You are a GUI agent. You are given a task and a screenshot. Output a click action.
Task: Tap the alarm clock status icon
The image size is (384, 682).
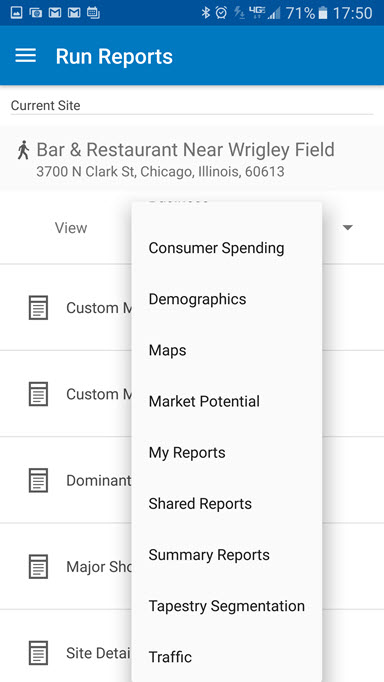click(221, 13)
